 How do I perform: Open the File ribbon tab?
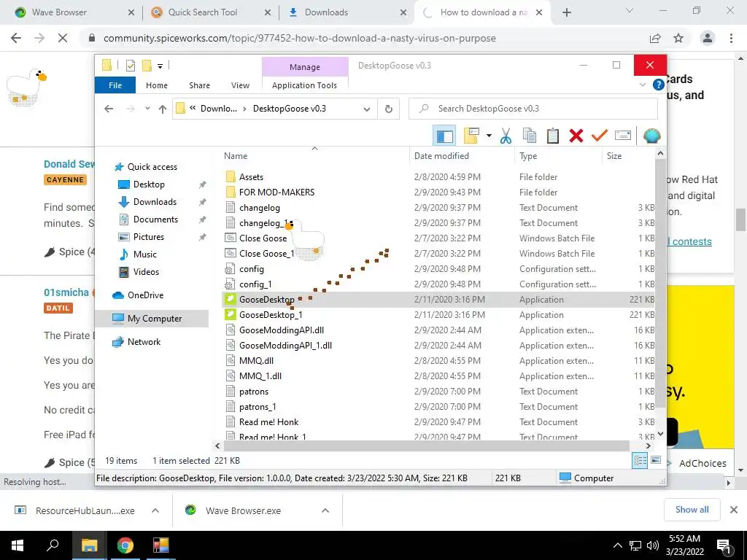click(x=115, y=85)
